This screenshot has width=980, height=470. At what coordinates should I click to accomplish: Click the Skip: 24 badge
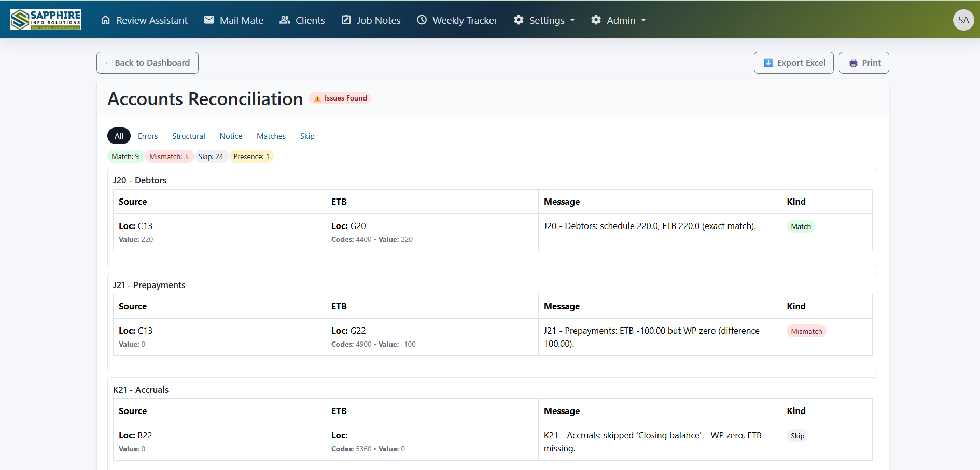(x=211, y=156)
